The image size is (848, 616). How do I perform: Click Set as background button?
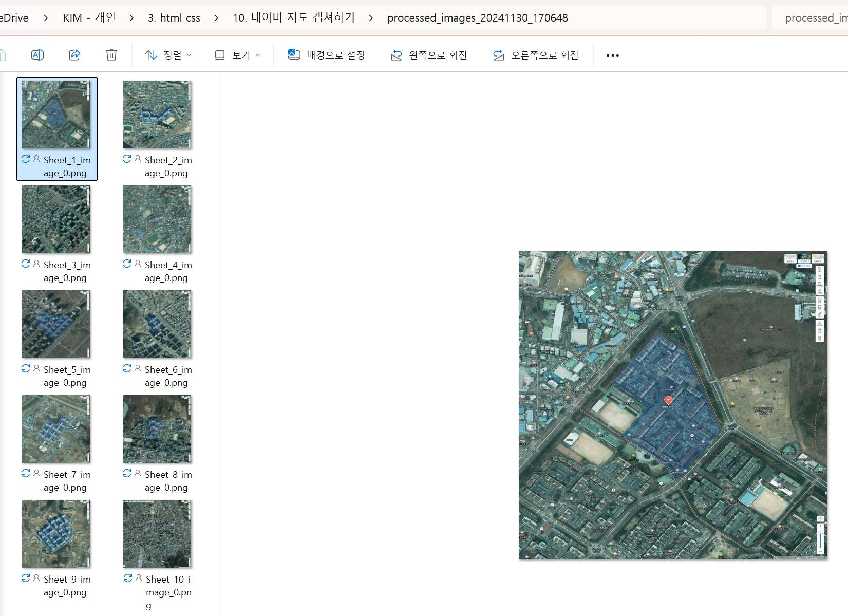tap(326, 55)
